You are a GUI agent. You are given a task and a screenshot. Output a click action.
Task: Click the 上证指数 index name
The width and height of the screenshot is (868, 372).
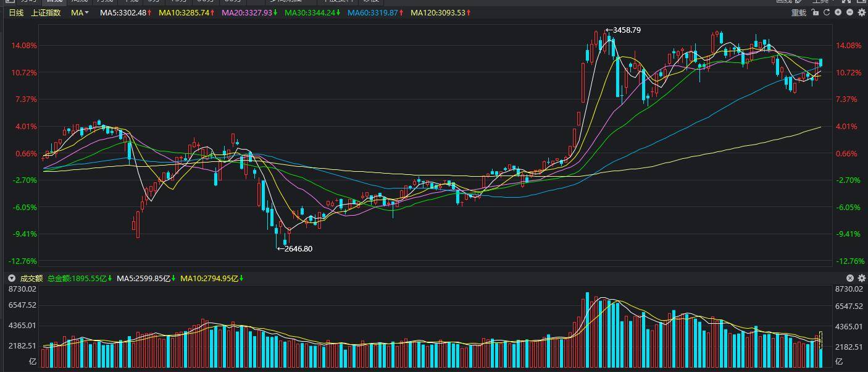tap(46, 12)
